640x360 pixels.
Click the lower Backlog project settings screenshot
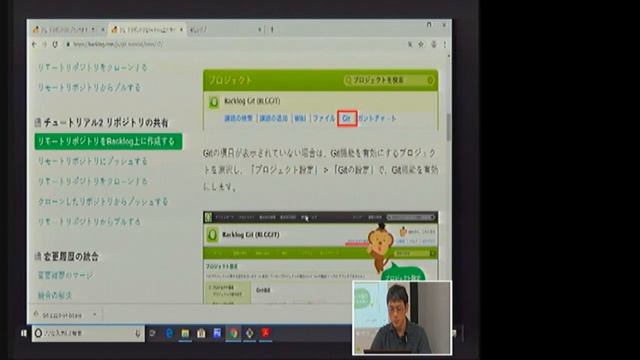coord(320,257)
